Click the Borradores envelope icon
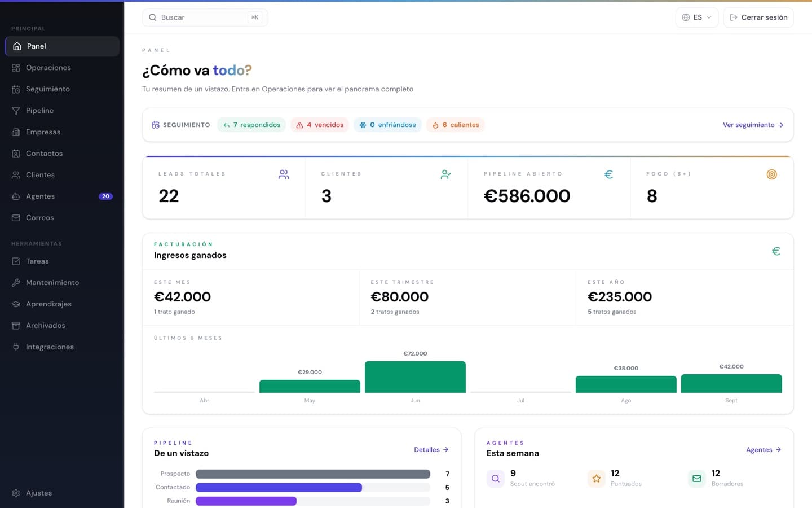The width and height of the screenshot is (812, 508). [x=696, y=479]
